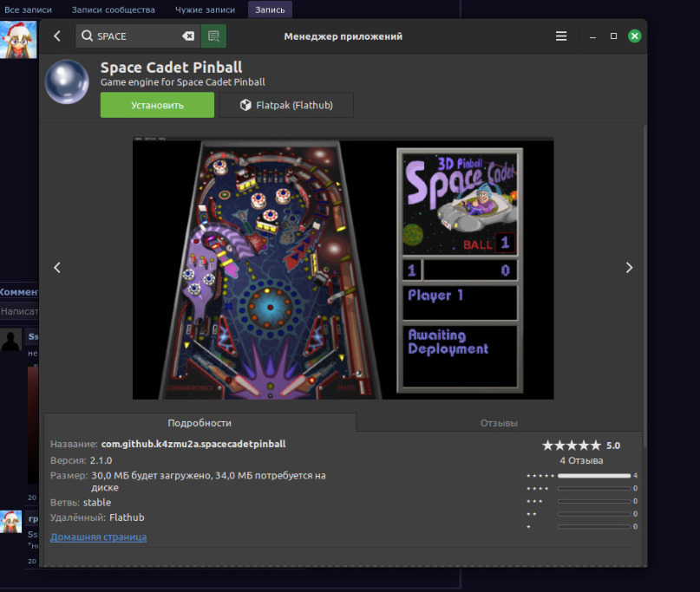Open the Записи сообщества tab
The image size is (700, 592).
(113, 10)
